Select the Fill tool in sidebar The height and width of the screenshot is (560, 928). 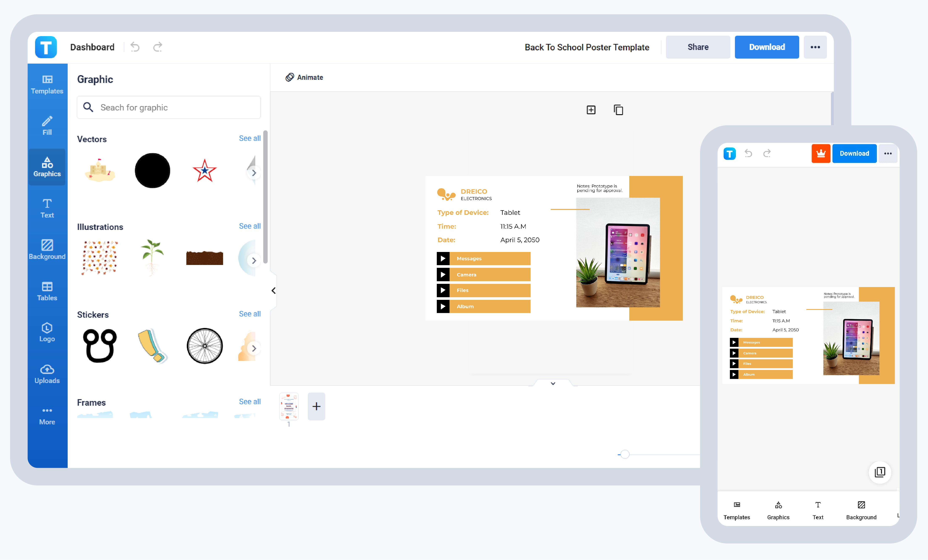[47, 126]
